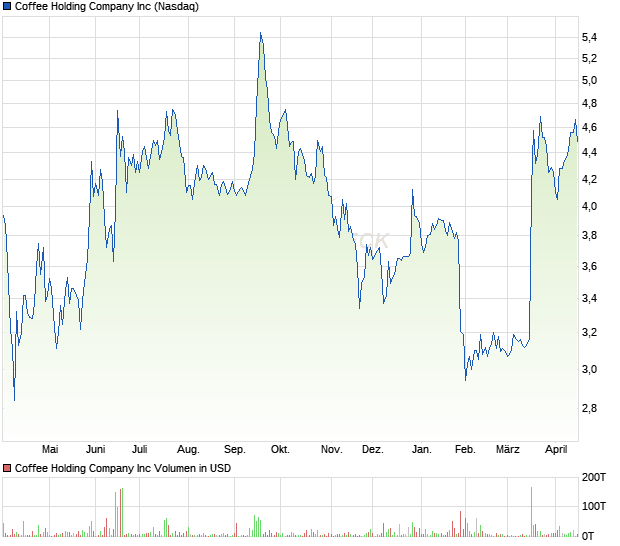Screen dimensions: 620x546
Task: Select the 'Okt.' month label
Action: tap(280, 450)
